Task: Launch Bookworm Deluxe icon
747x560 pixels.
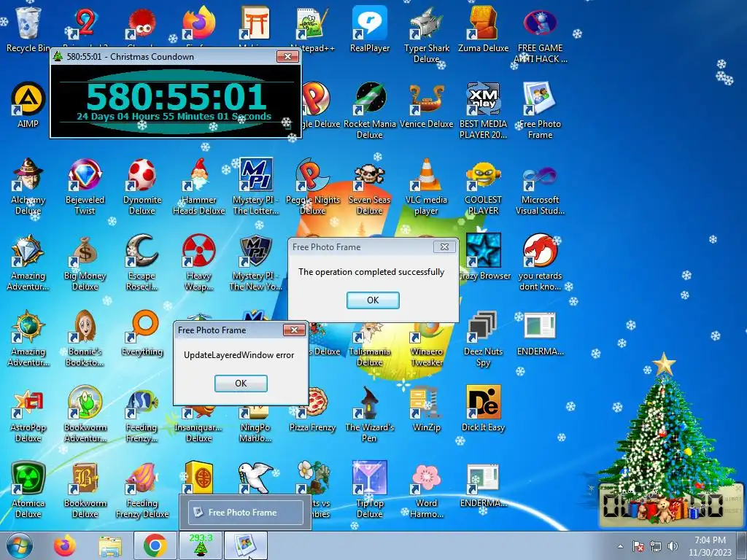Action: (85, 489)
